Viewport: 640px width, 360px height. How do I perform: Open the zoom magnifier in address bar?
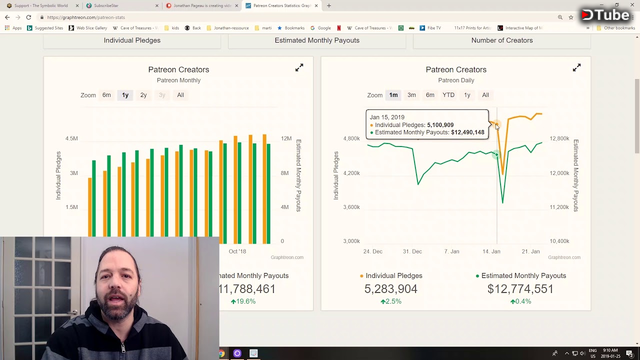tap(560, 17)
